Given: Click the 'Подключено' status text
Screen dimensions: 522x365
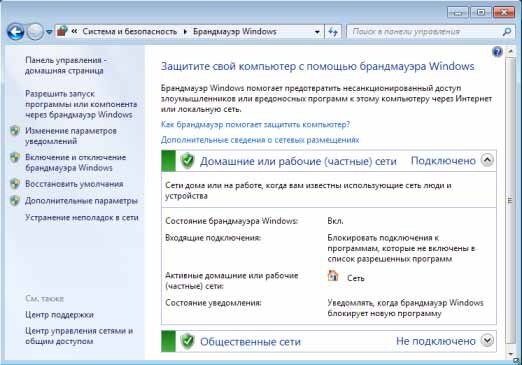Looking at the screenshot, I should [x=443, y=161].
